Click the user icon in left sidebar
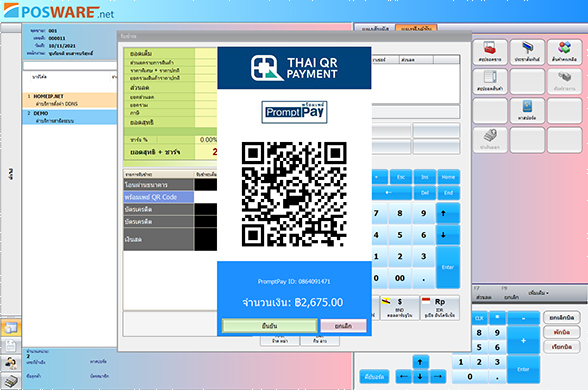Viewport: 588px width, 390px height. pos(10,363)
